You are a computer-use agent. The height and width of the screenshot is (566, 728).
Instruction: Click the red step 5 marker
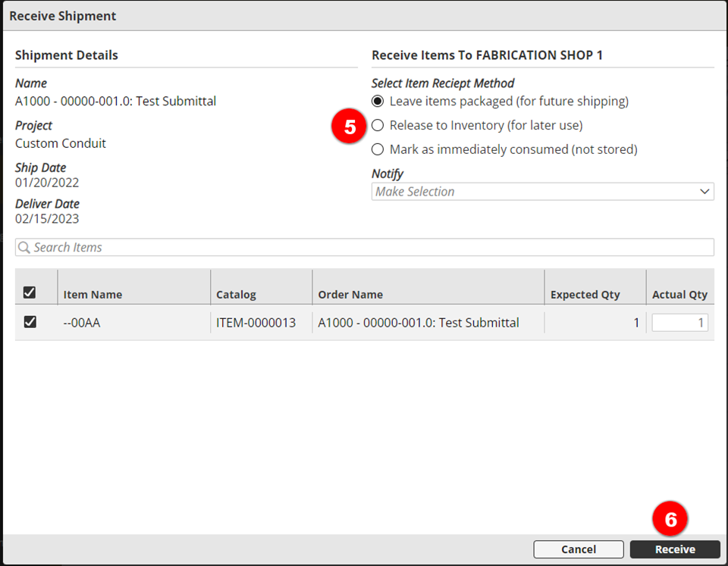coord(350,127)
